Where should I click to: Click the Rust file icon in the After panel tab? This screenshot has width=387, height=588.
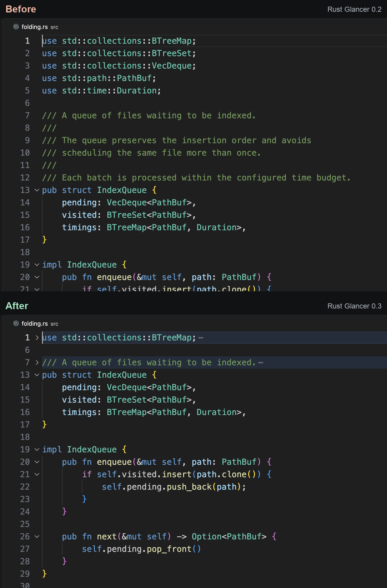coord(16,324)
